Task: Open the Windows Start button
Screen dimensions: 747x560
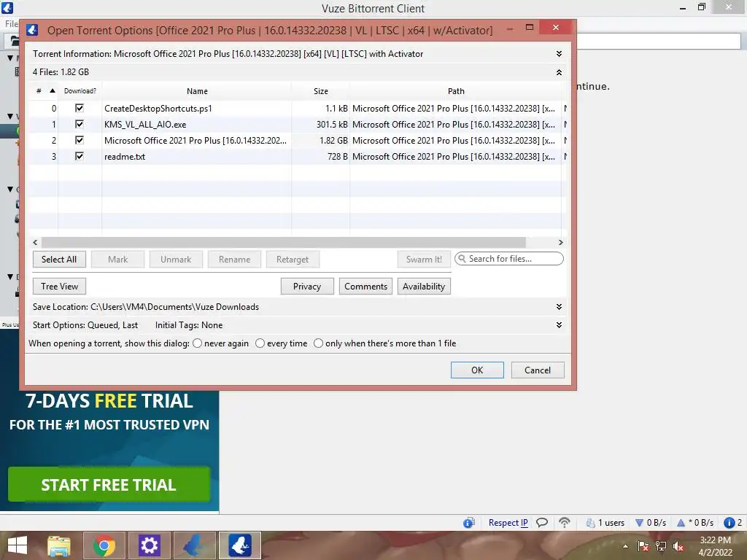Action: coord(18,545)
